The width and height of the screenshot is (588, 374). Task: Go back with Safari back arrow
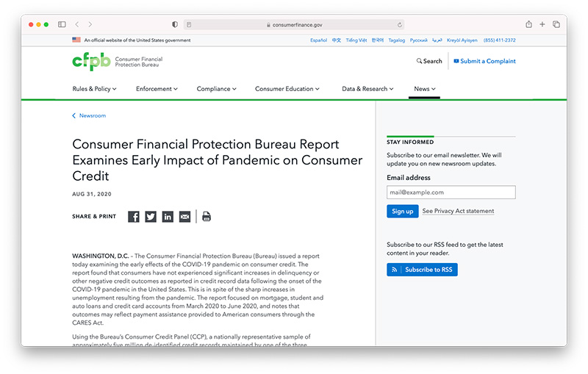pyautogui.click(x=77, y=24)
